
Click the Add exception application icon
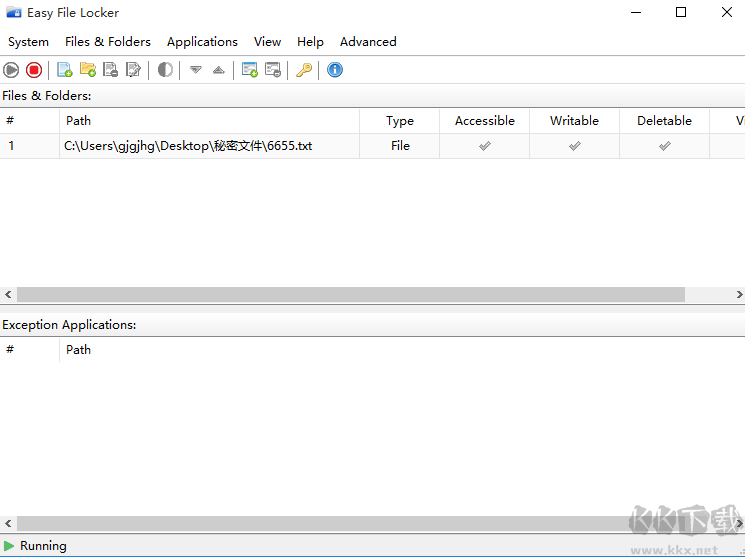[249, 70]
